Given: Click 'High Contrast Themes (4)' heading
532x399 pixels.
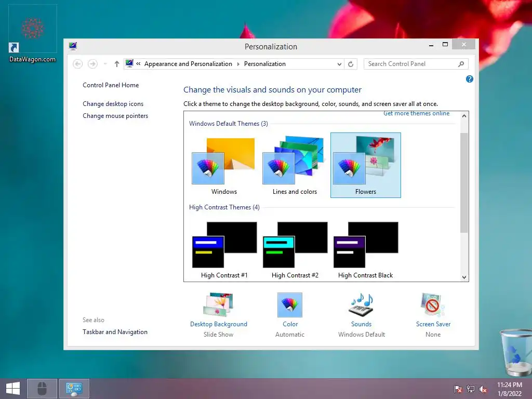Looking at the screenshot, I should (224, 207).
